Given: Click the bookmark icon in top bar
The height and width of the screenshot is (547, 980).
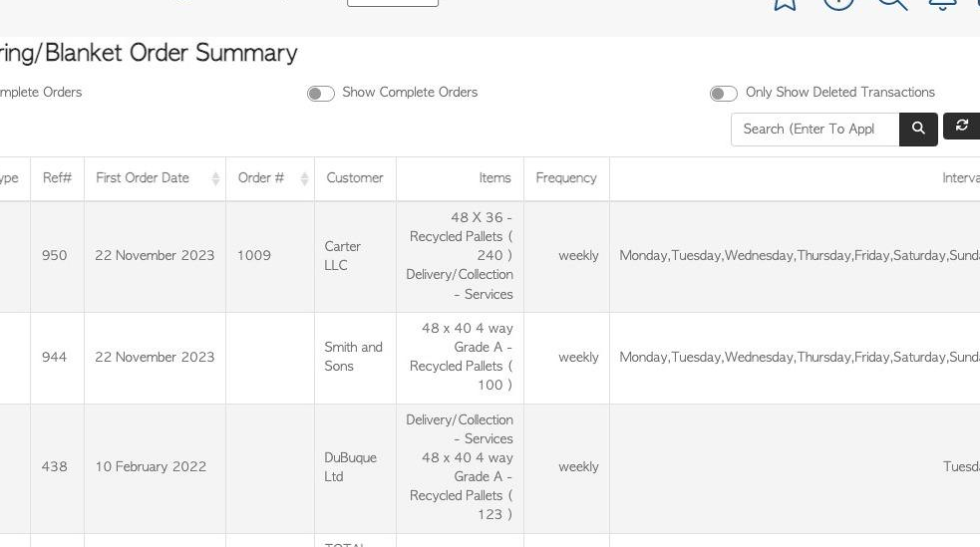Looking at the screenshot, I should [x=785, y=4].
